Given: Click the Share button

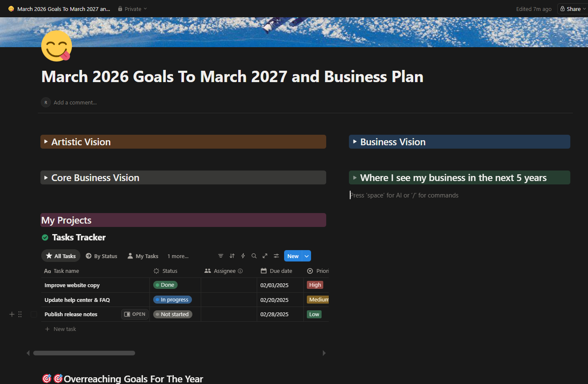Looking at the screenshot, I should tap(573, 9).
